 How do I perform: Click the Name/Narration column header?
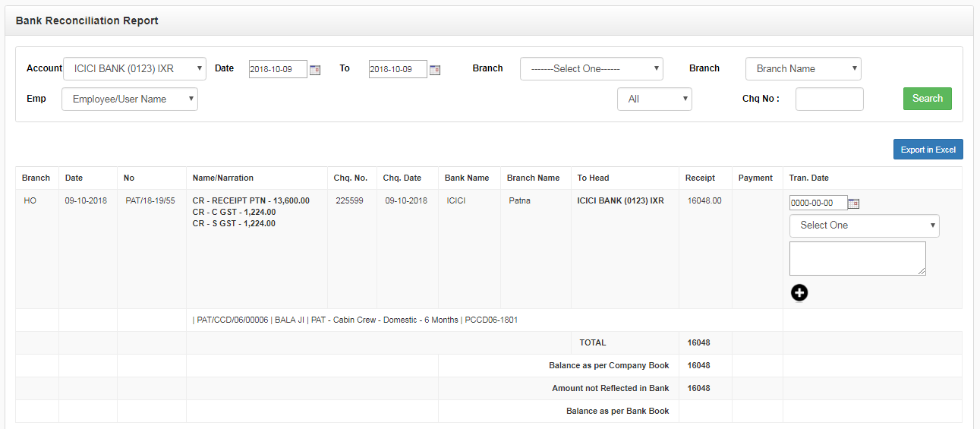click(x=223, y=178)
